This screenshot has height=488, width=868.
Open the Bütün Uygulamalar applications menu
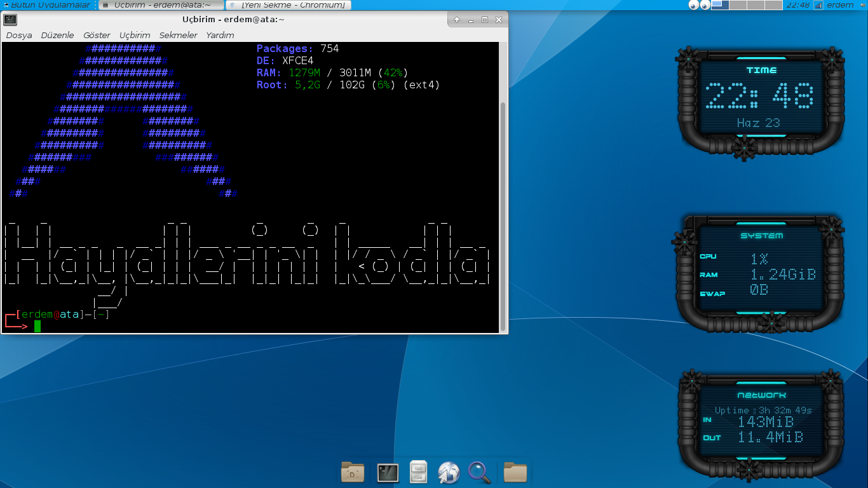46,4
